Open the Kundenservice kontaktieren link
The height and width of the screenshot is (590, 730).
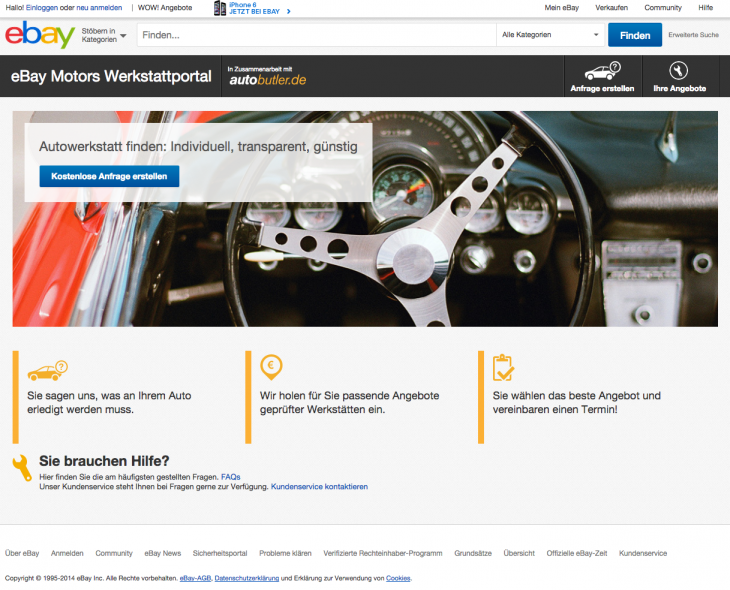click(x=319, y=486)
